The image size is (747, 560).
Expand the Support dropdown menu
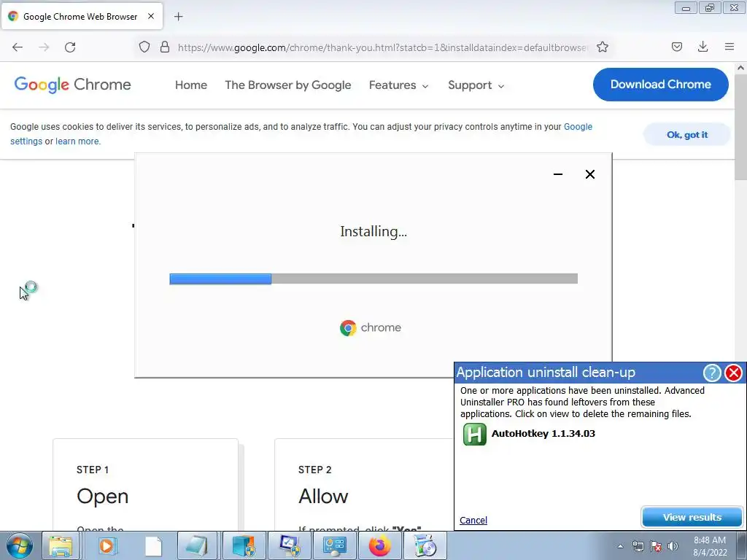click(476, 85)
